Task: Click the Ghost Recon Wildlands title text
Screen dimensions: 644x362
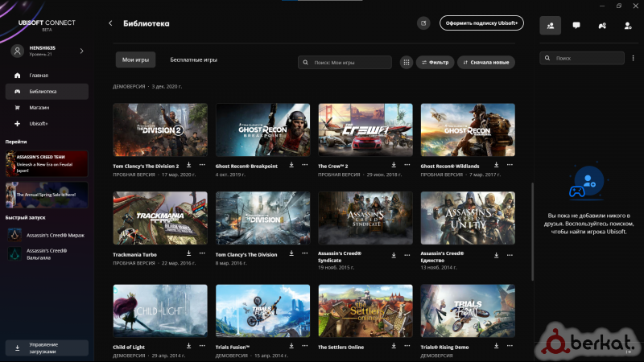Action: tap(450, 167)
